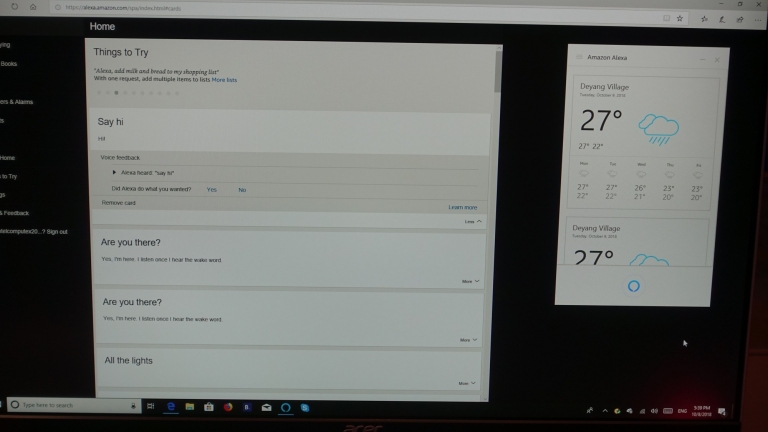Click the All the lights card title
768x432 pixels.
pyautogui.click(x=128, y=360)
